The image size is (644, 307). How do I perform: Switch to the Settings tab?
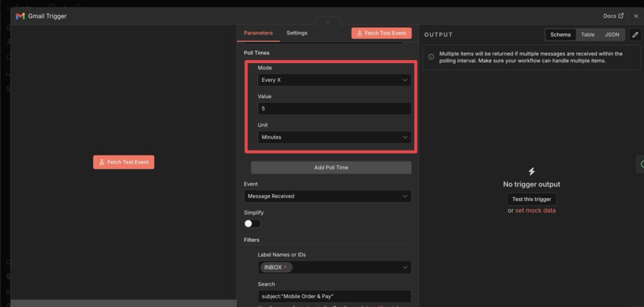(297, 33)
